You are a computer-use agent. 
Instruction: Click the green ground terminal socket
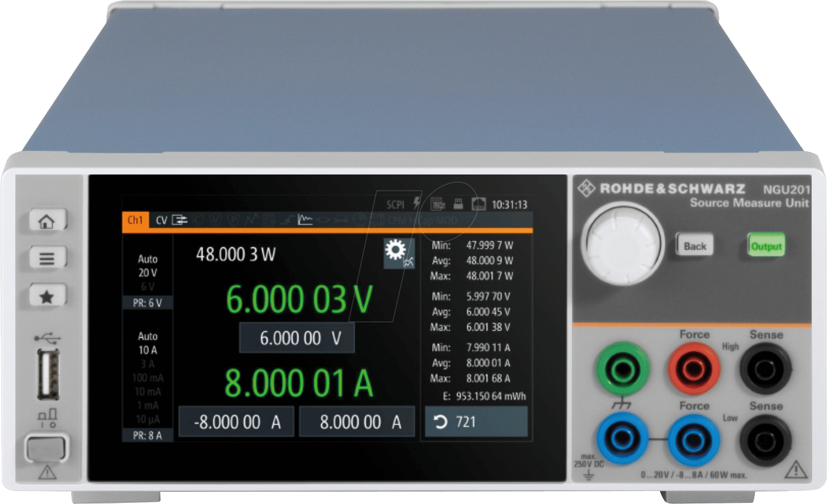coord(623,369)
